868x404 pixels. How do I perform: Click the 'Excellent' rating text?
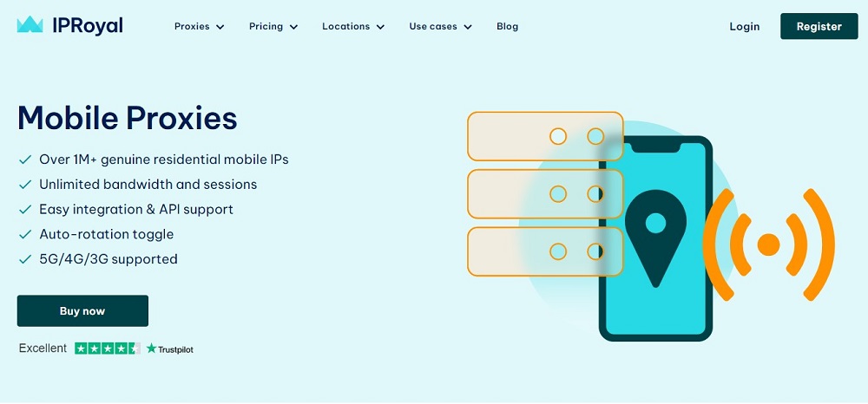43,349
